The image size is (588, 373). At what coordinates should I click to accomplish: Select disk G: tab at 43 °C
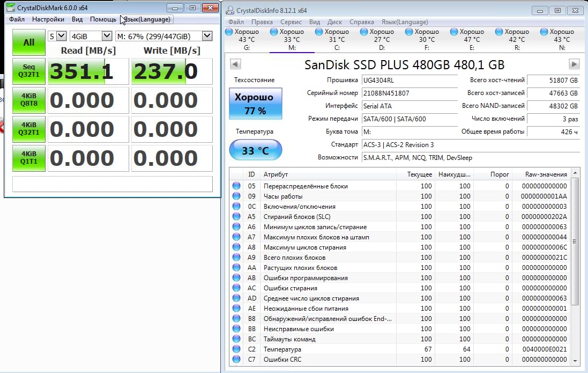point(247,39)
